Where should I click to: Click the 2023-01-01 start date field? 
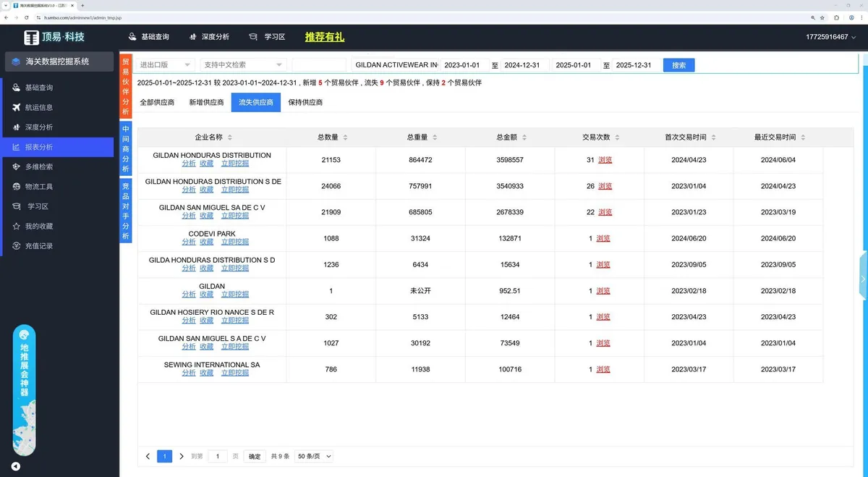pos(464,65)
